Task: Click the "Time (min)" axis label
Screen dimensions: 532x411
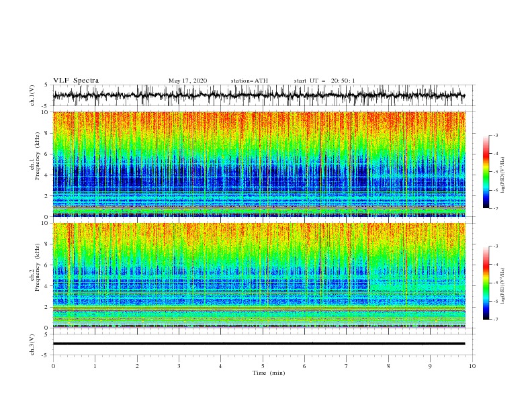Action: [269, 373]
